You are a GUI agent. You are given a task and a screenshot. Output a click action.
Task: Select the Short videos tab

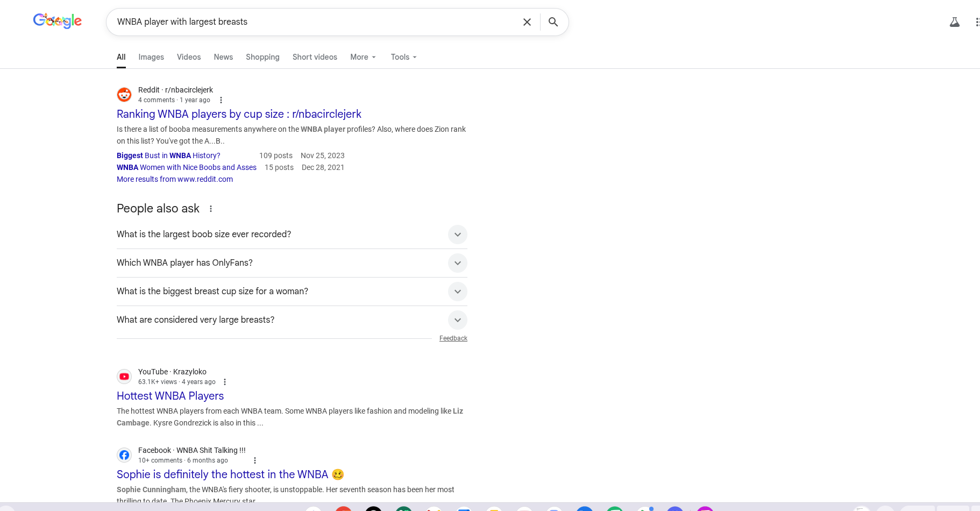pos(315,57)
